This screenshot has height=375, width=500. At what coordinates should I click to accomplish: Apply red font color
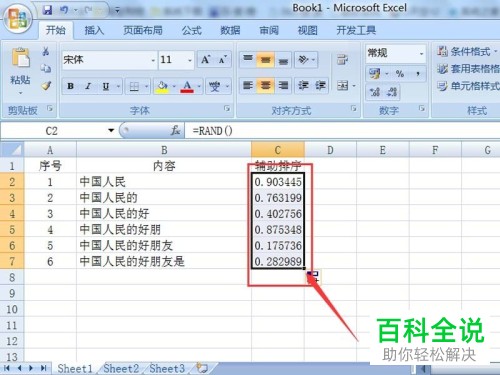[187, 87]
